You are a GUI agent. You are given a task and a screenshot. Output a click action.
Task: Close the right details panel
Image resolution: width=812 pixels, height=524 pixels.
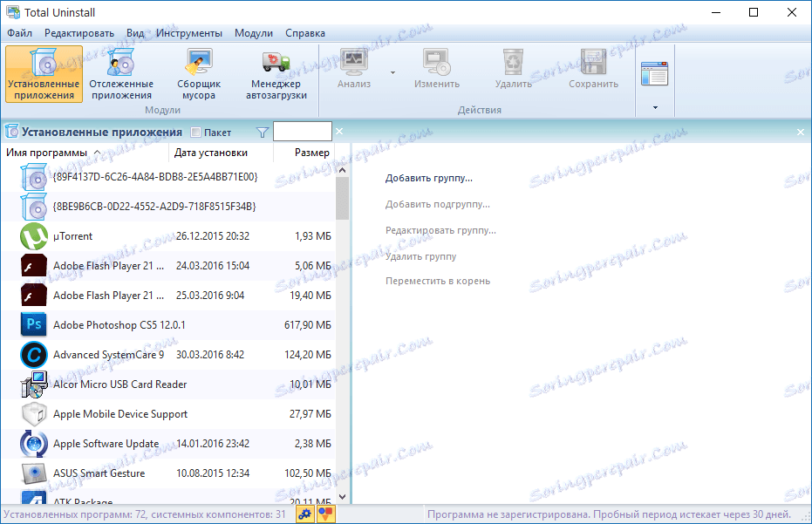(x=801, y=133)
